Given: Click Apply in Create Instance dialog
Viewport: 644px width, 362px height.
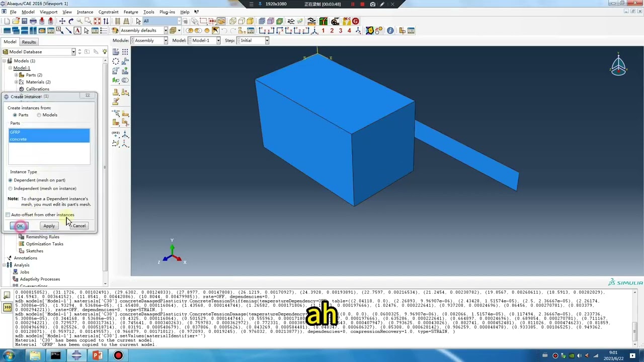Looking at the screenshot, I should pos(49,226).
